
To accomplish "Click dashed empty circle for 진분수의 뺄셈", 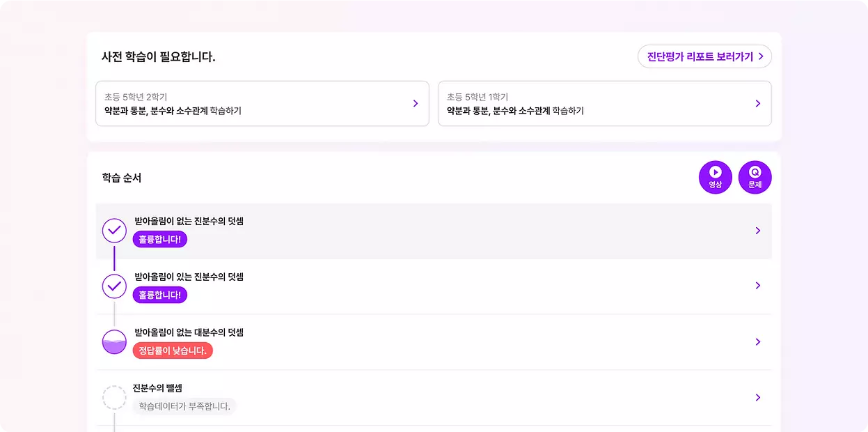I will point(114,398).
